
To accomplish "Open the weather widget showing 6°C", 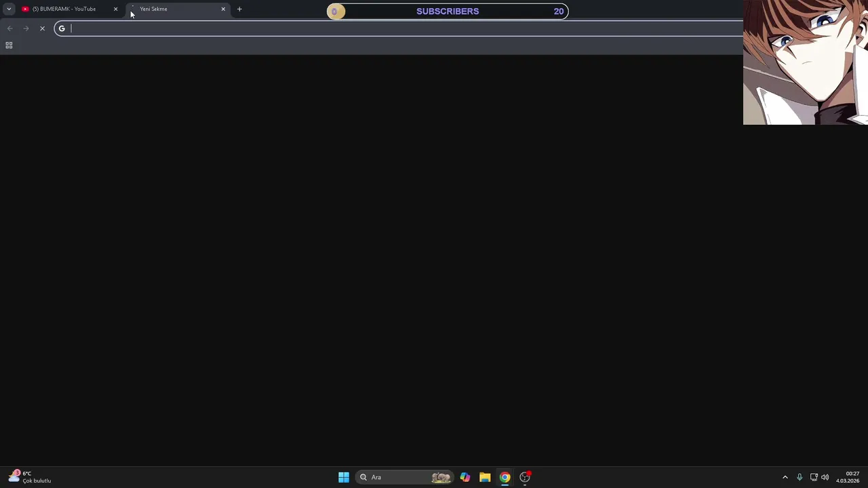I will 29,477.
